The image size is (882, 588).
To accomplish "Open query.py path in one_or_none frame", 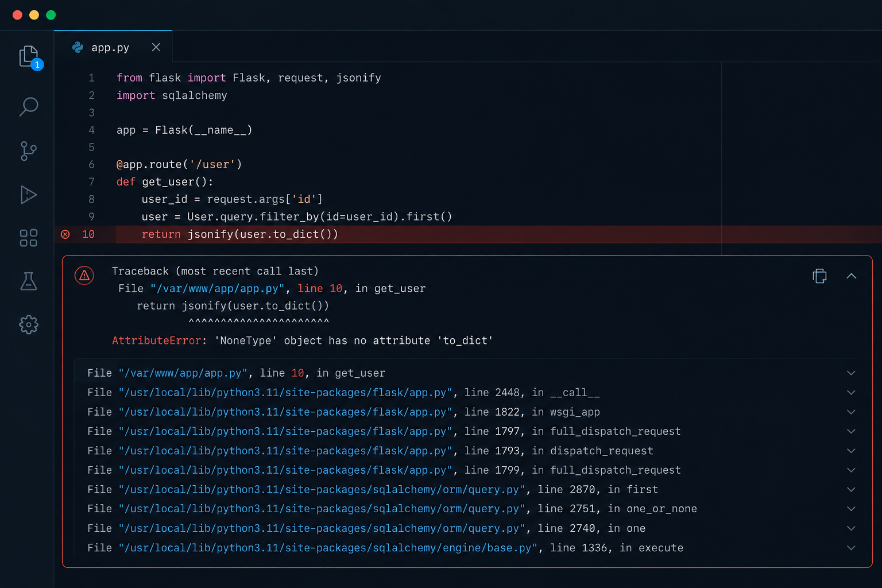I will [x=322, y=509].
